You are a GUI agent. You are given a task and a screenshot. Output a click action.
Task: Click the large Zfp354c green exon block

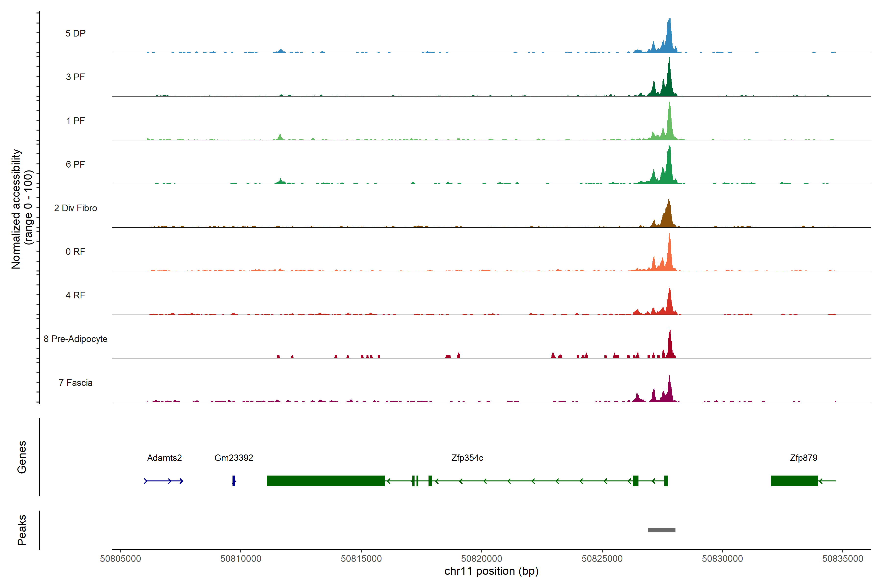[x=326, y=481]
